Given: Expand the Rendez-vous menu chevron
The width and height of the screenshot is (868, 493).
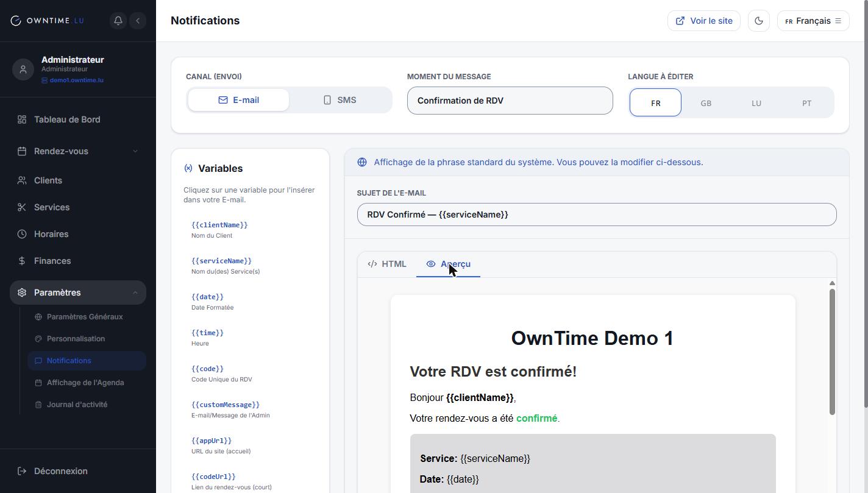Looking at the screenshot, I should [135, 151].
